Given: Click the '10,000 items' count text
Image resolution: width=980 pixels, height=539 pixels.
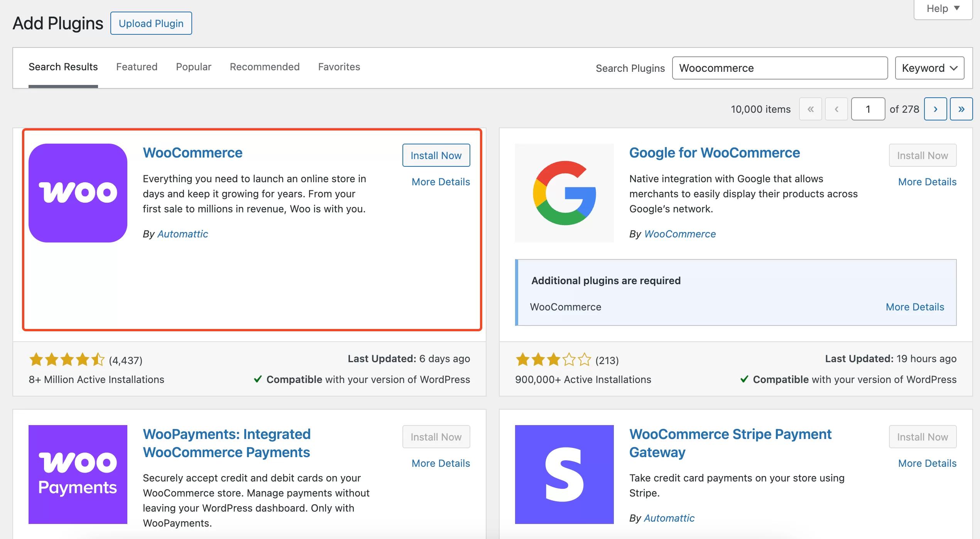Looking at the screenshot, I should (x=761, y=109).
